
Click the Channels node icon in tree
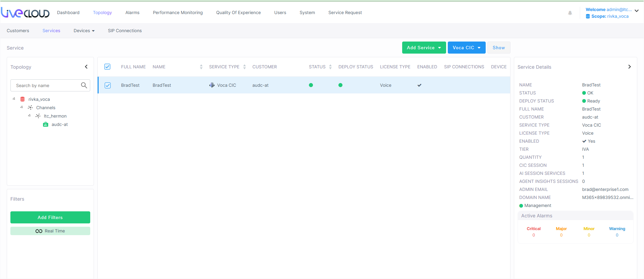coord(30,108)
